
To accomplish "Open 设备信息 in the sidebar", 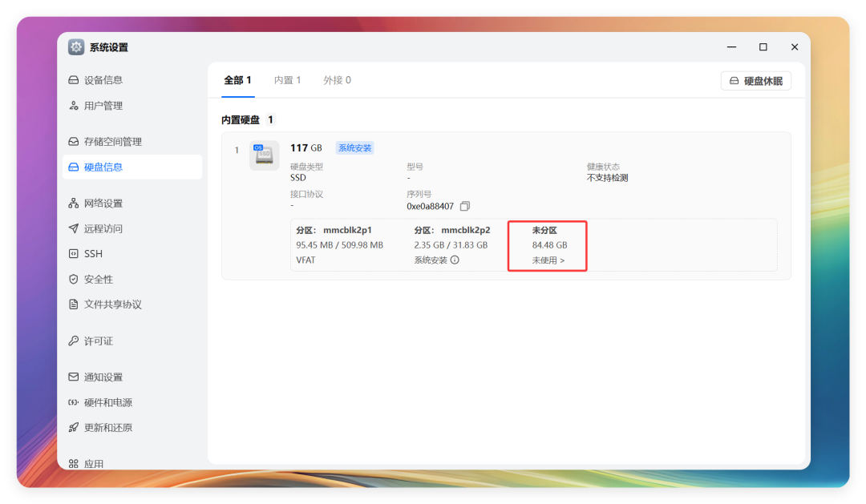I will [132, 80].
